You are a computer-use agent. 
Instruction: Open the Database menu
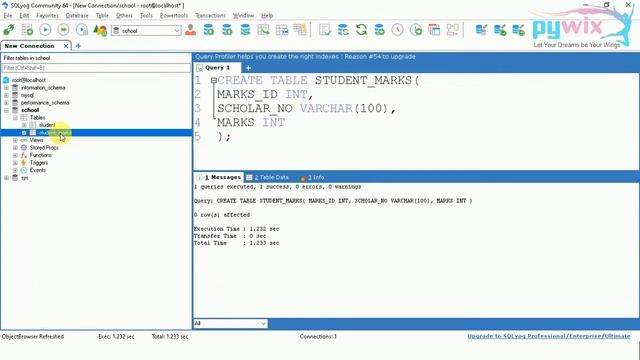click(77, 16)
